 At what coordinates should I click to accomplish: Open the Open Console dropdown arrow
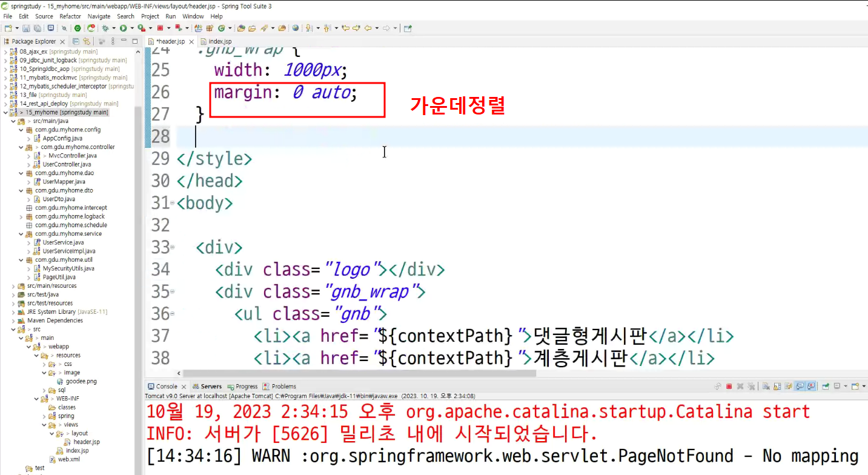tap(864, 386)
